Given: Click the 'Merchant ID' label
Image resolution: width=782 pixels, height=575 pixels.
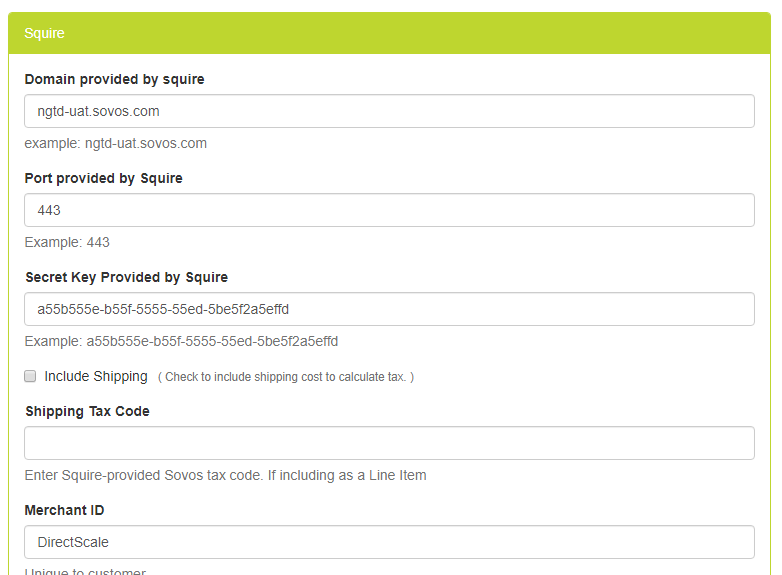Looking at the screenshot, I should tap(64, 510).
